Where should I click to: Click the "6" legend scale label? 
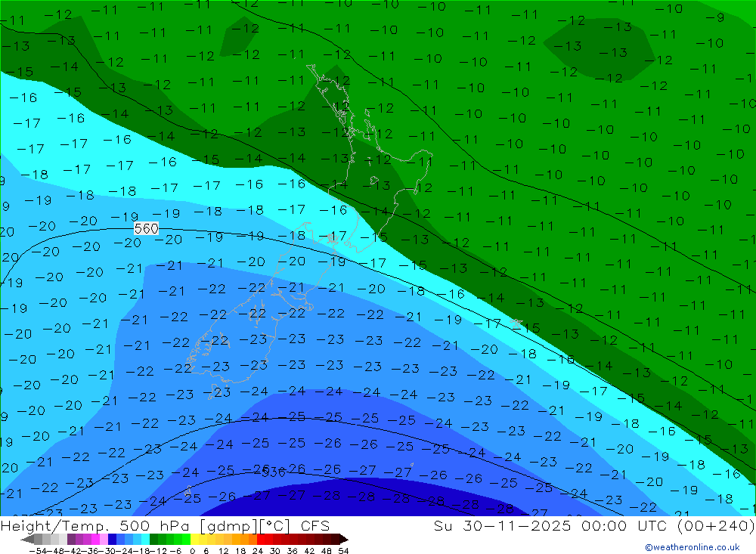coord(206,551)
